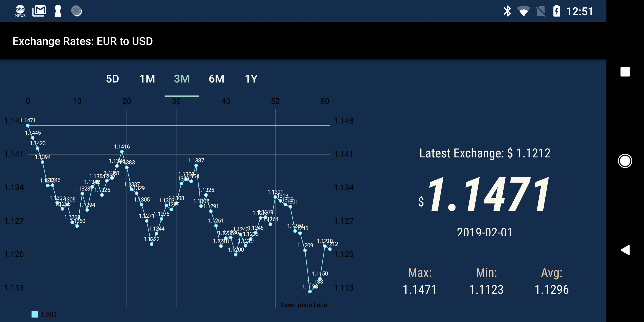Tap the Wi-Fi signal icon
This screenshot has height=322, width=644.
click(x=523, y=11)
